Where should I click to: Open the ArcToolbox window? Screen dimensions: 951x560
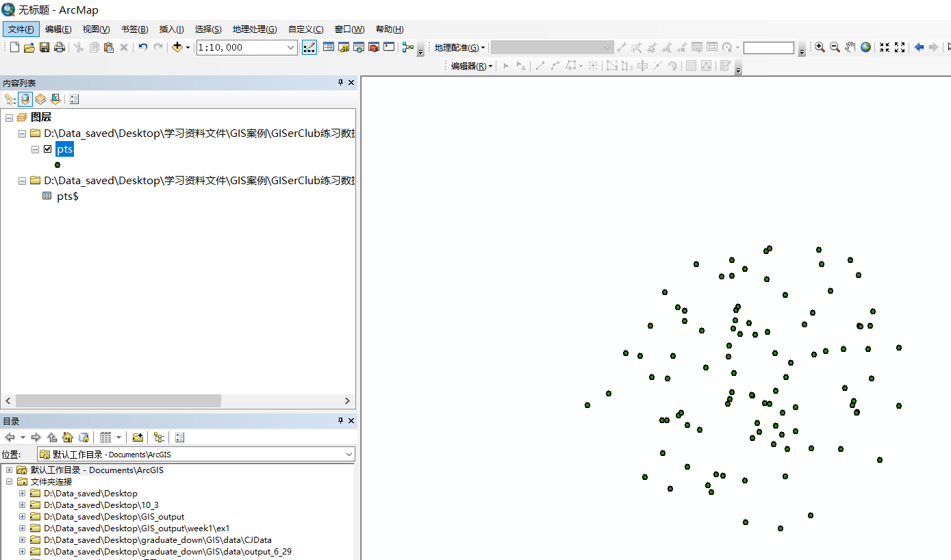pos(374,47)
